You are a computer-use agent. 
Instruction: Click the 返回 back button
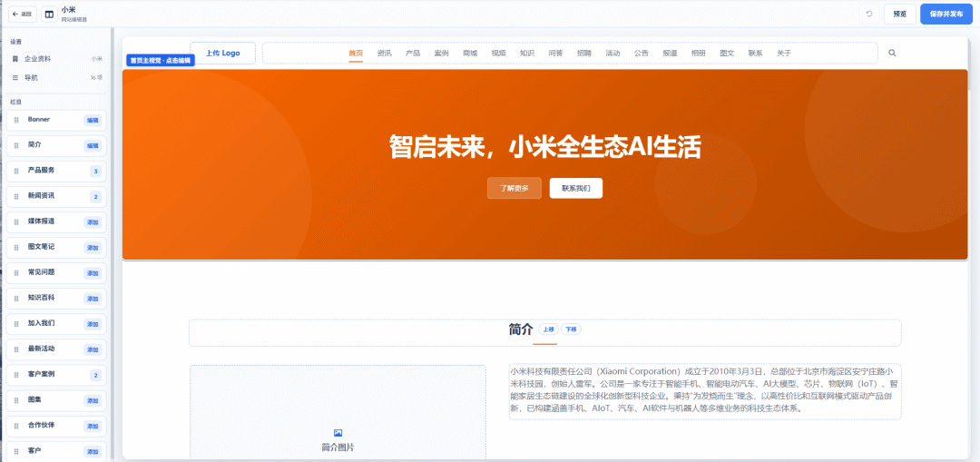coord(23,14)
